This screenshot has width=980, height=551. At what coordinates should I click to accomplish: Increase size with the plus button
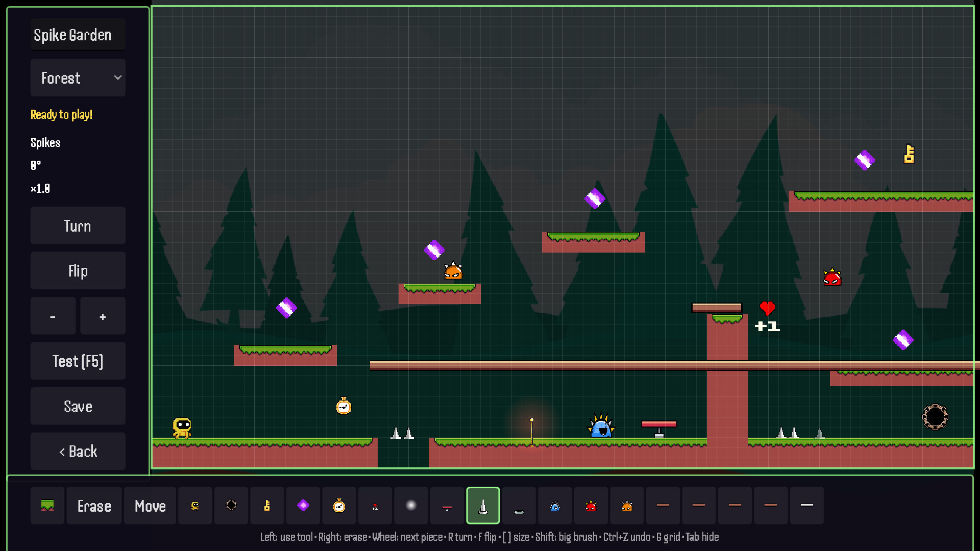point(103,316)
